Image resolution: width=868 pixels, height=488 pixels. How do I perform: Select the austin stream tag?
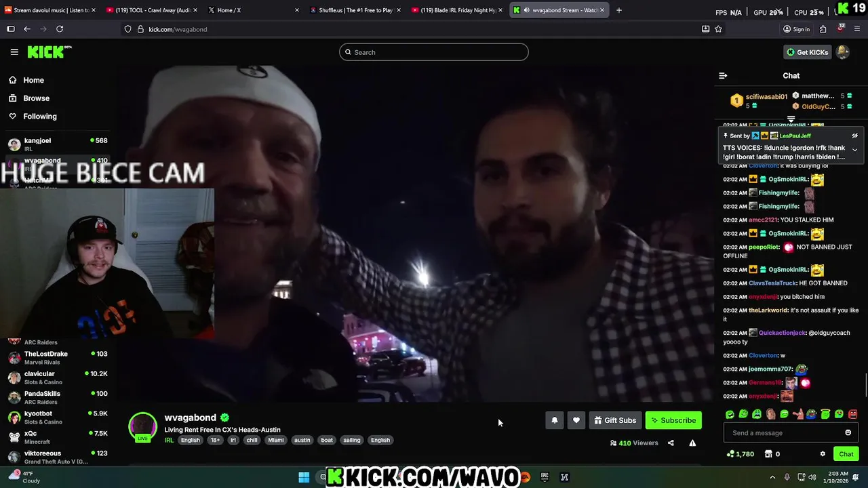[x=302, y=440]
